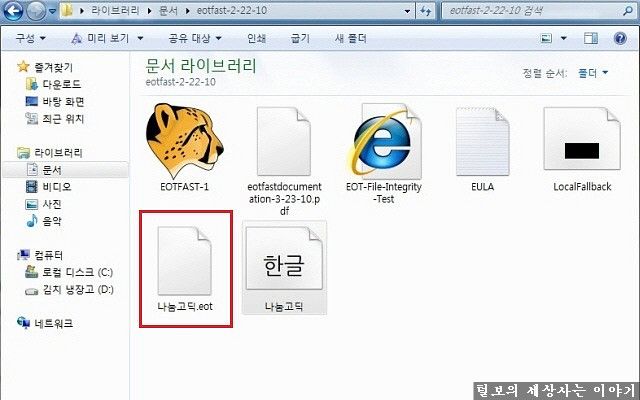640x400 pixels.
Task: Select the EULA text file icon
Action: click(482, 141)
